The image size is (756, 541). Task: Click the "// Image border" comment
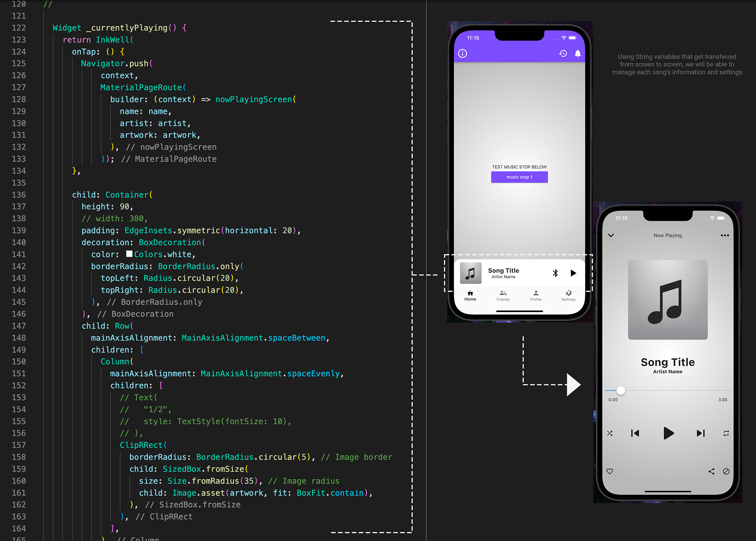tap(357, 457)
